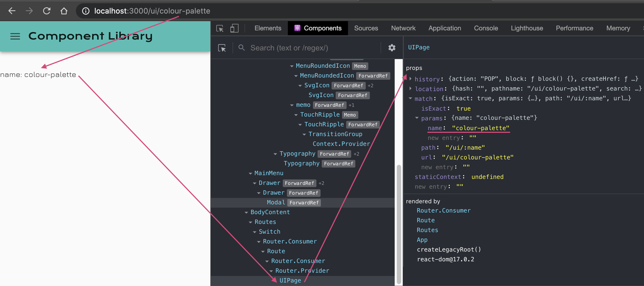
Task: Edit the name value "colour-palette"
Action: [481, 128]
